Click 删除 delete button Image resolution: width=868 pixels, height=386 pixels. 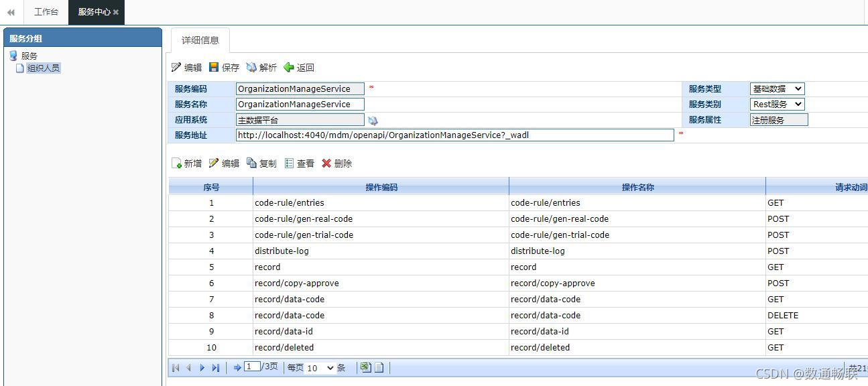337,163
